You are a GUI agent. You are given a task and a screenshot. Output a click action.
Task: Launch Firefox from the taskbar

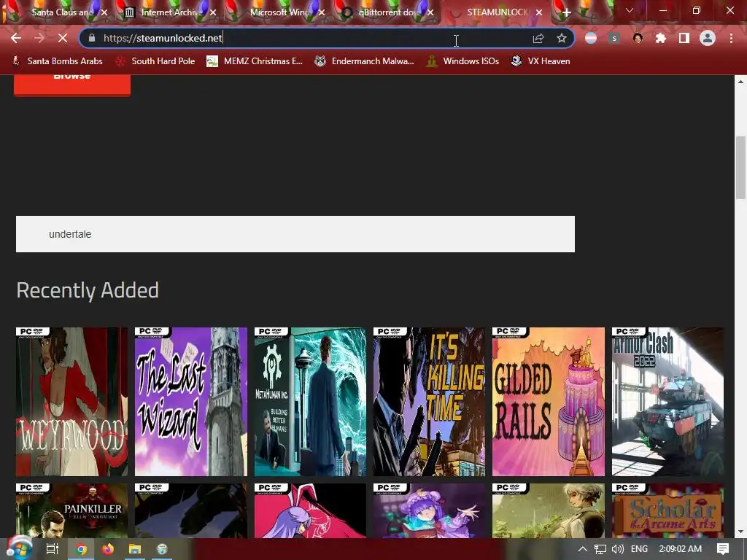(x=108, y=549)
